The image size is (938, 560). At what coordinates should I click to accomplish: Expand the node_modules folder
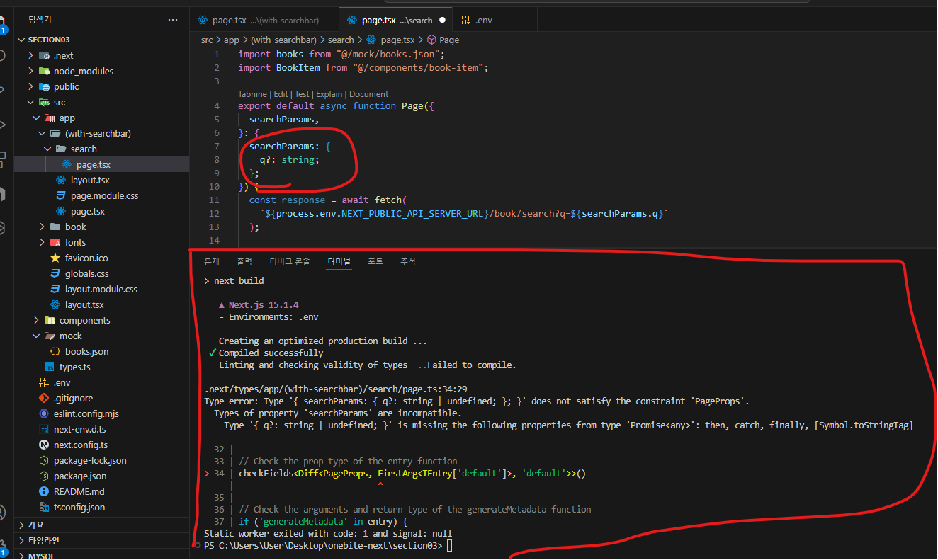pyautogui.click(x=30, y=71)
